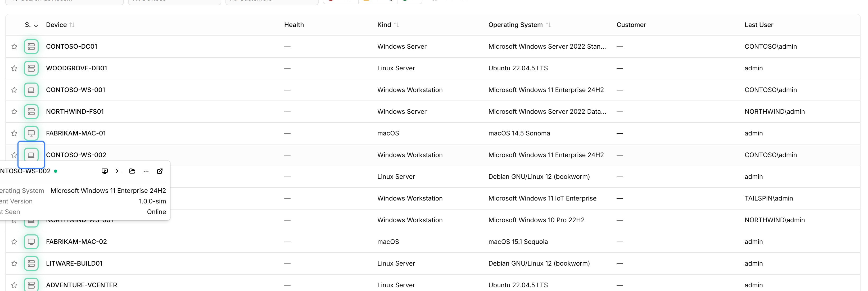Screen dimensions: 868x291
Task: Favorite the CONTOSO-WS-002 row star
Action: click(14, 155)
